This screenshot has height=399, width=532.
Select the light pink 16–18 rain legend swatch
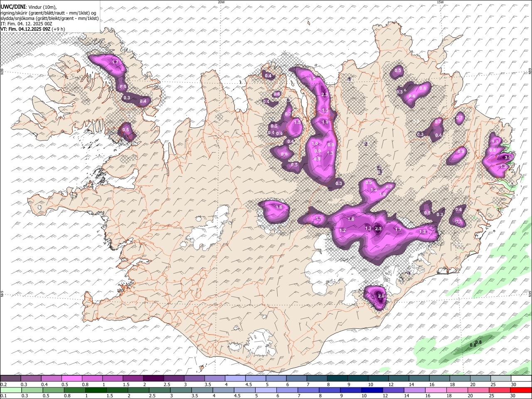click(x=436, y=390)
